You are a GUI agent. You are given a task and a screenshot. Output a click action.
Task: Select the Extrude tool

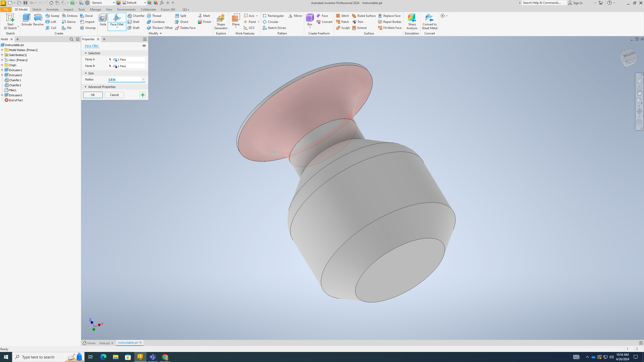[26, 20]
